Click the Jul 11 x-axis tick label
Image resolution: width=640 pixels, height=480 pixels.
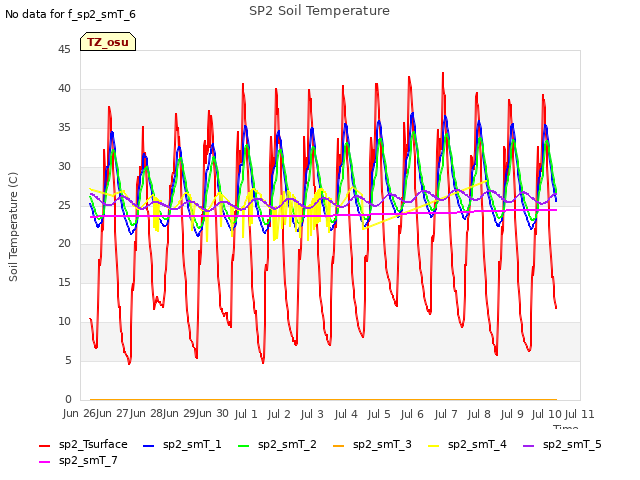[579, 414]
